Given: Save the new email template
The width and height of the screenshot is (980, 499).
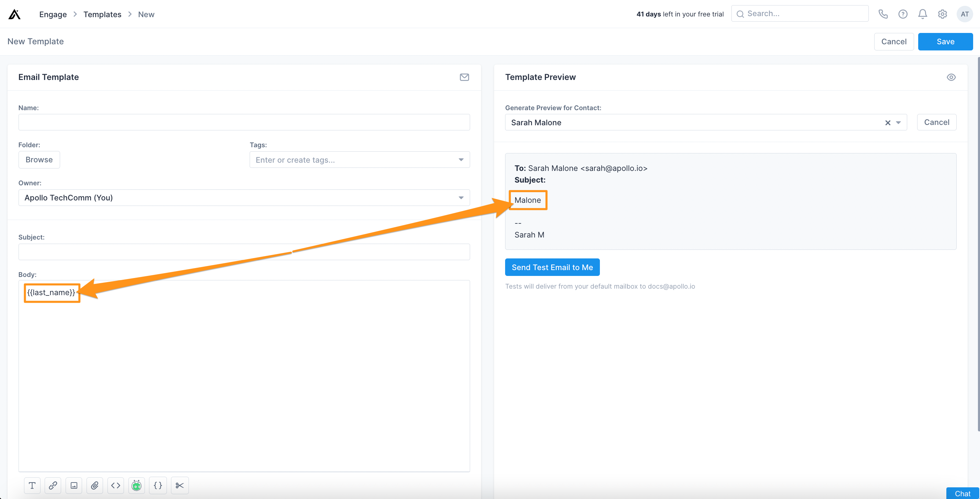Looking at the screenshot, I should 945,42.
